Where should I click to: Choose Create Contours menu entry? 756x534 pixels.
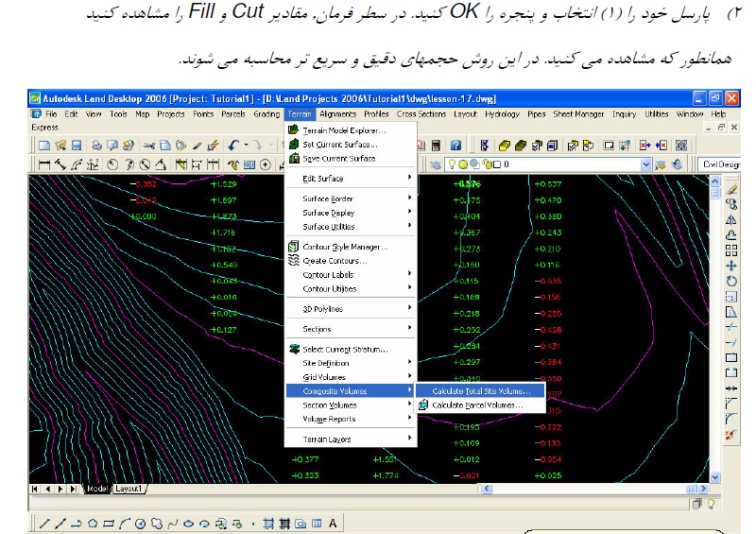351,261
